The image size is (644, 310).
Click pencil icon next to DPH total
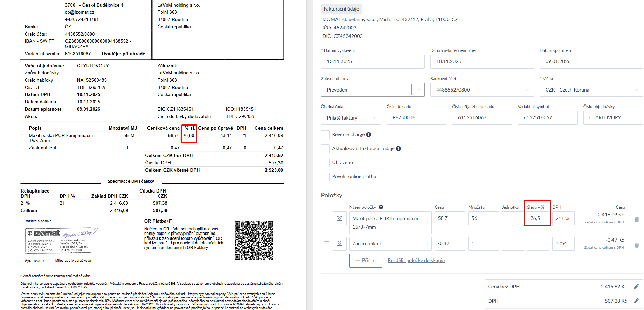pos(636,301)
